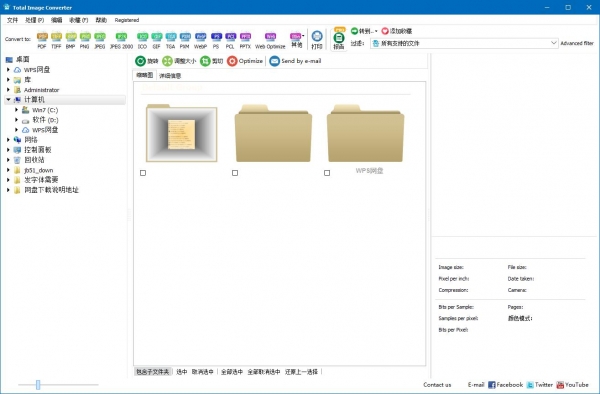
Task: Check the middle folder thumbnail checkbox
Action: 235,173
